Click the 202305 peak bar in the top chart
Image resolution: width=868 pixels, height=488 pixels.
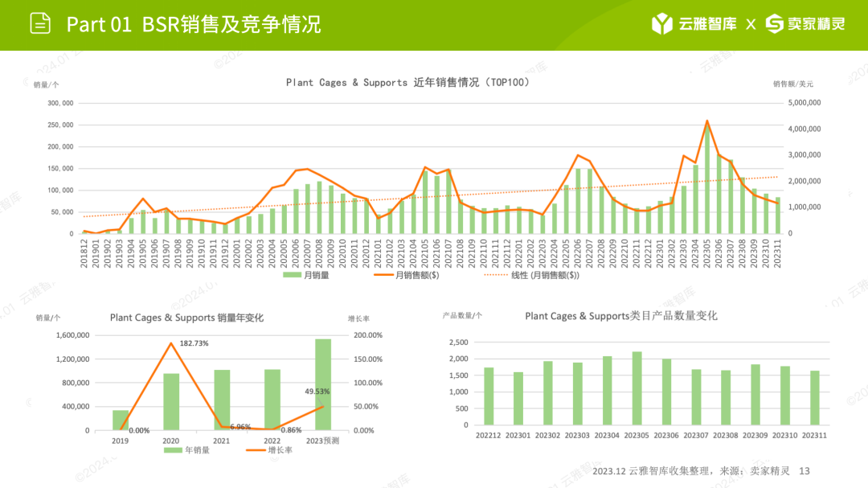coord(707,179)
